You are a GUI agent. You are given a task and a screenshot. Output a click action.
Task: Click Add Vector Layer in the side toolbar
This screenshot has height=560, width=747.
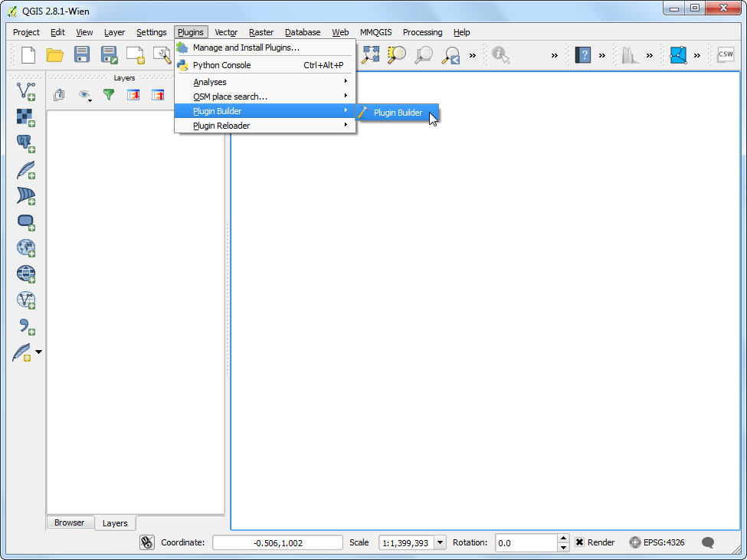[26, 91]
